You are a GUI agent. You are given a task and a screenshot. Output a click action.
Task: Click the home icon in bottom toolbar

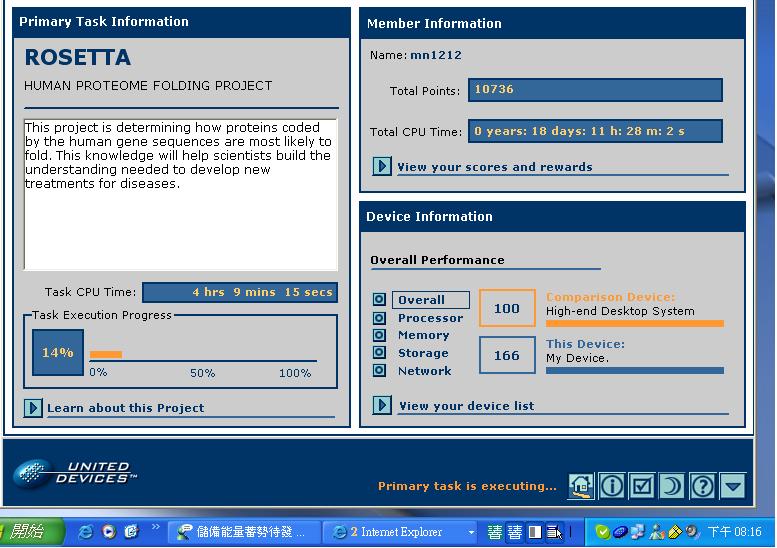click(581, 486)
